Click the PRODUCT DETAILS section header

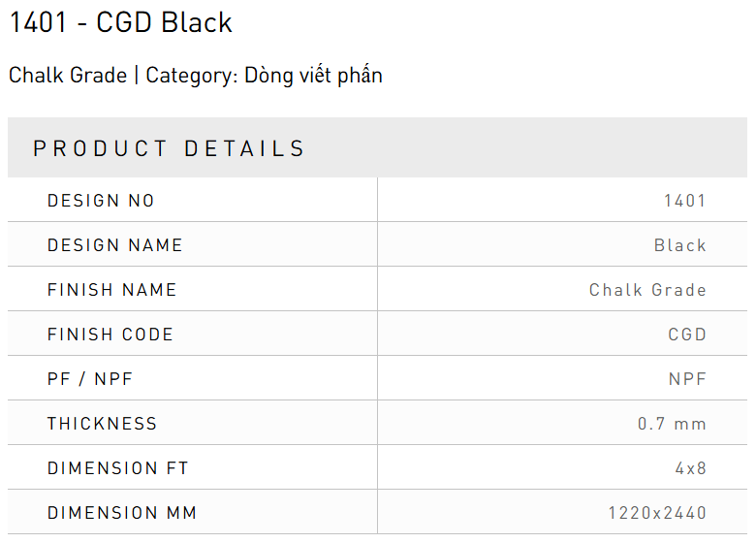(x=170, y=148)
